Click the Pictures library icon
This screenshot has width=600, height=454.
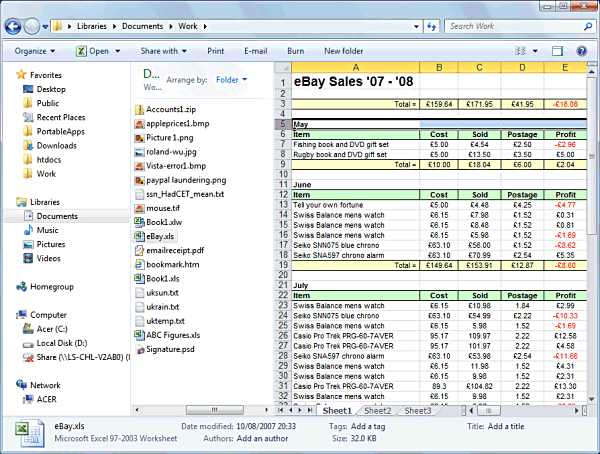click(28, 244)
